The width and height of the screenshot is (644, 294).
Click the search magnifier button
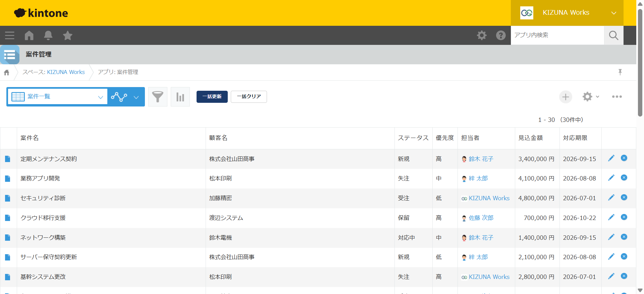click(x=613, y=35)
